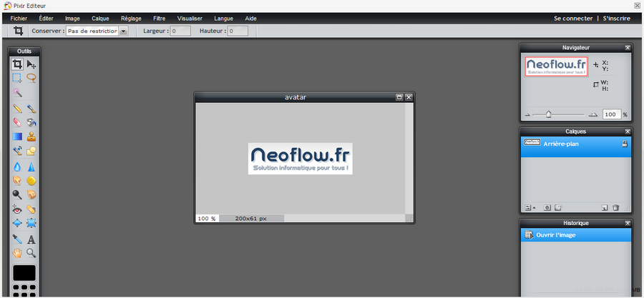Image resolution: width=644 pixels, height=298 pixels.
Task: Open the Aide menu
Action: click(250, 19)
